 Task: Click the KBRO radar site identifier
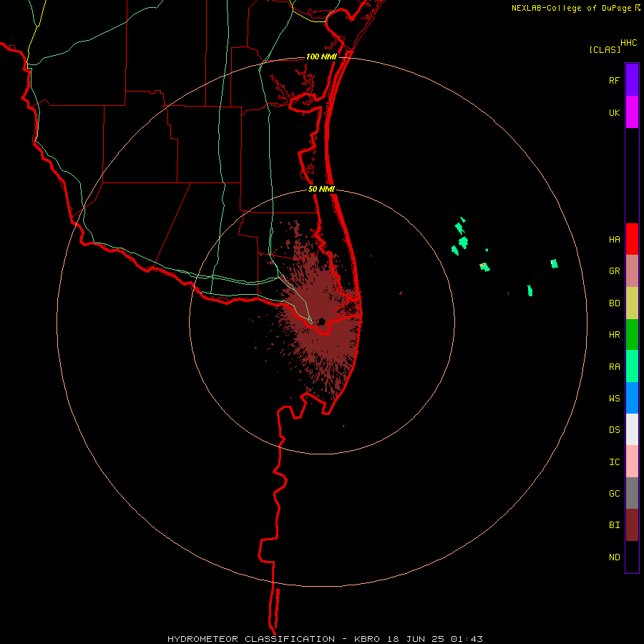pos(367,639)
